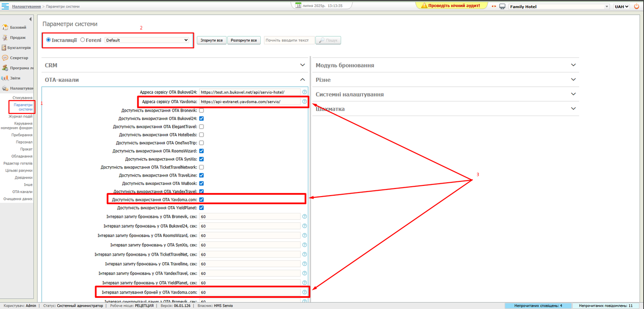Open the Бухгалтерія sidebar section icon
644x309 pixels.
coord(4,48)
